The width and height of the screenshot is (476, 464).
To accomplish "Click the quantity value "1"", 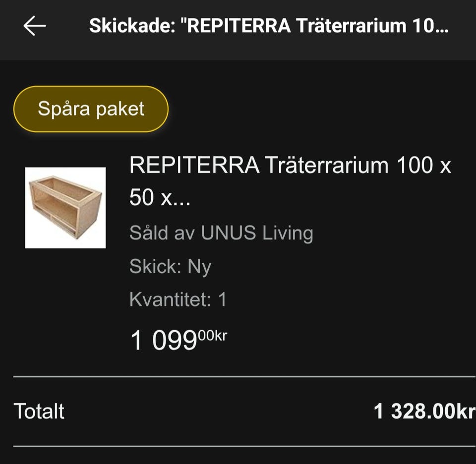I will tap(222, 299).
